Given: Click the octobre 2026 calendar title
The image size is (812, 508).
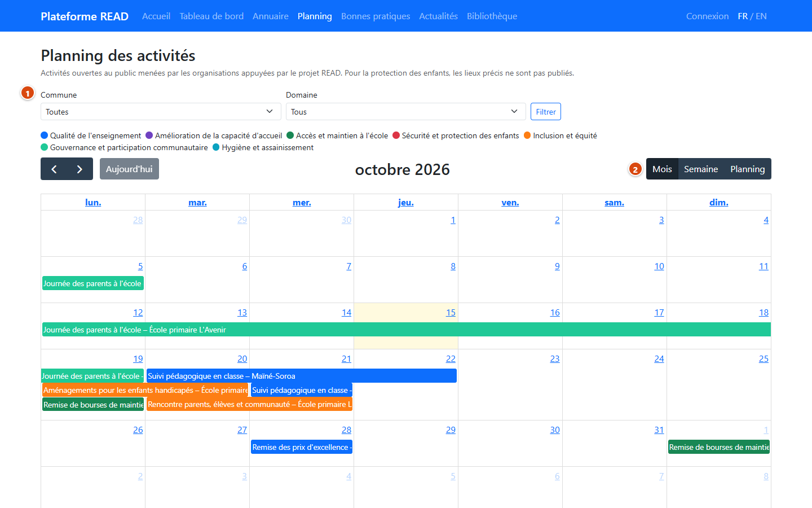Looking at the screenshot, I should 403,169.
